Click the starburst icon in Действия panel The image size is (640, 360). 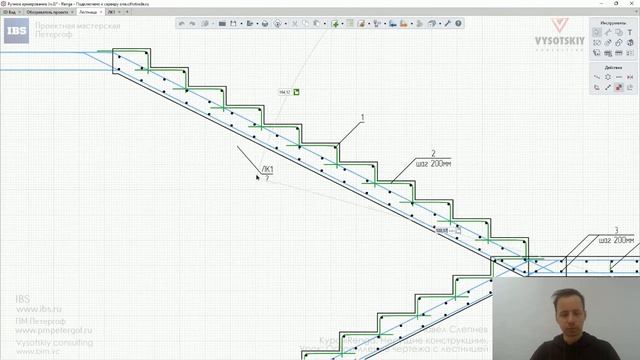(608, 77)
